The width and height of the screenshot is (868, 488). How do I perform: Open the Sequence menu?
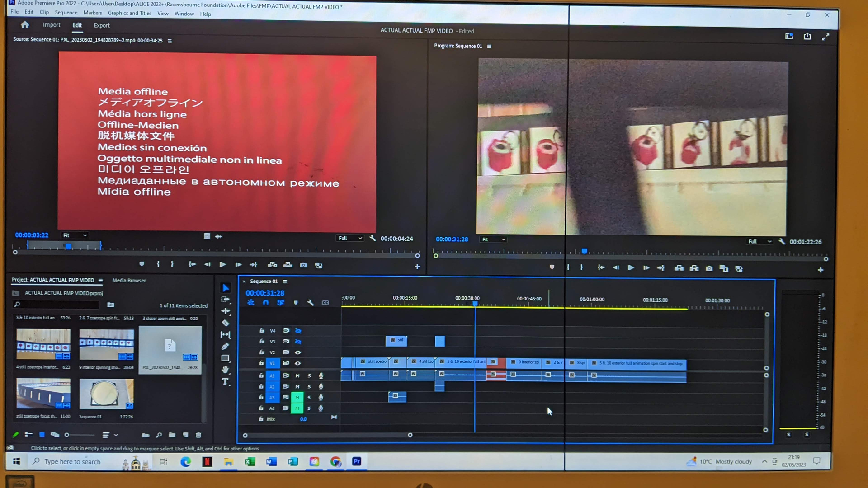[x=66, y=13]
